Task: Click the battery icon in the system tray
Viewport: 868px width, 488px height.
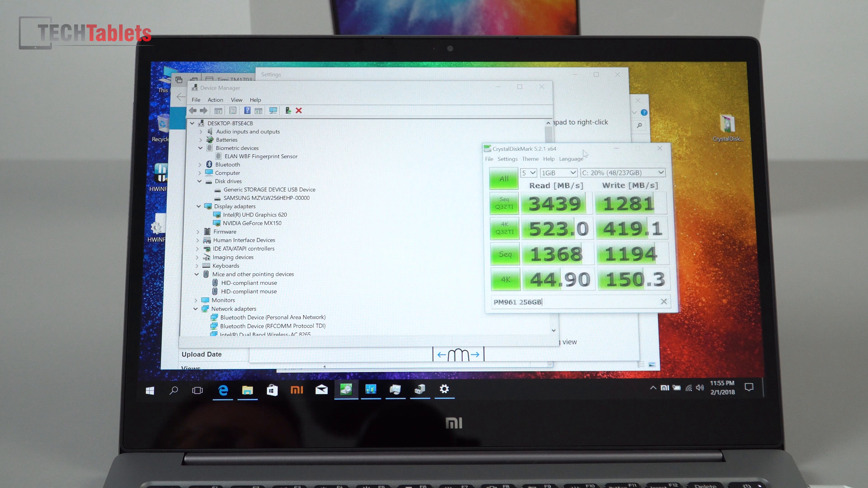Action: 677,388
